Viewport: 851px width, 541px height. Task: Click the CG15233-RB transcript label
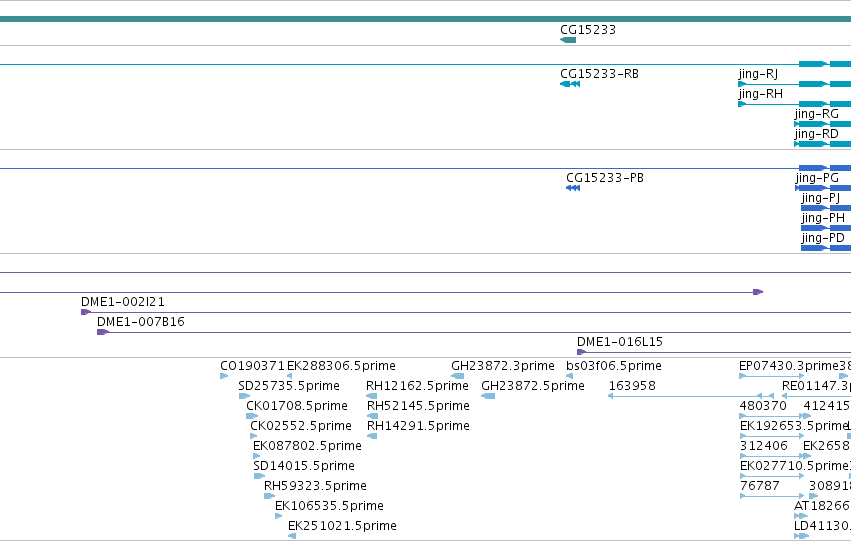[x=599, y=74]
